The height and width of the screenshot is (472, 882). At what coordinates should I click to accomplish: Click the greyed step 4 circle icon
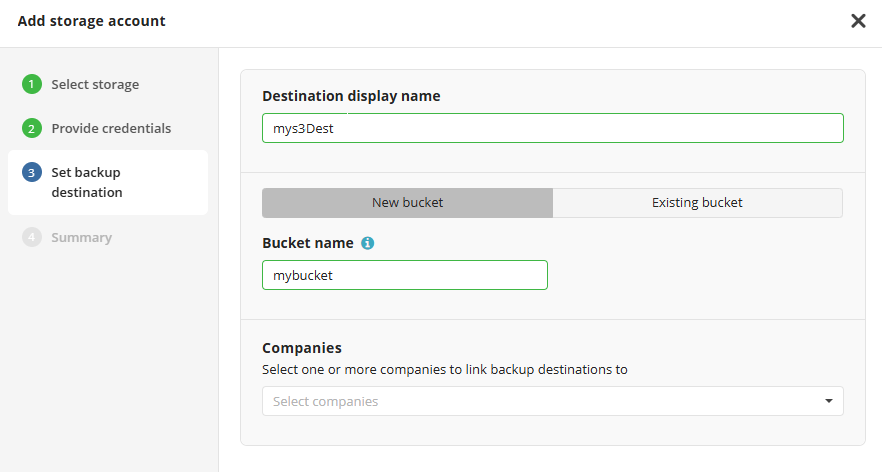coord(32,238)
